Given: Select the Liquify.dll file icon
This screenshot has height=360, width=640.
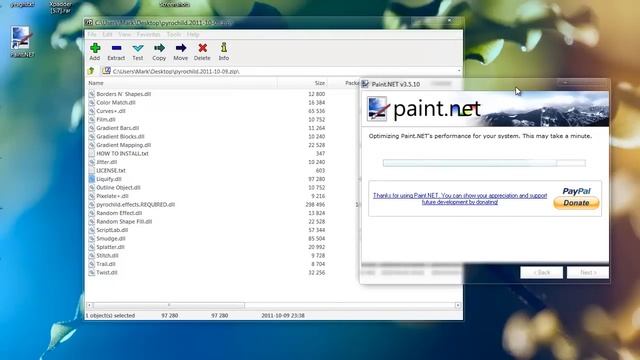Looking at the screenshot, I should [92, 179].
